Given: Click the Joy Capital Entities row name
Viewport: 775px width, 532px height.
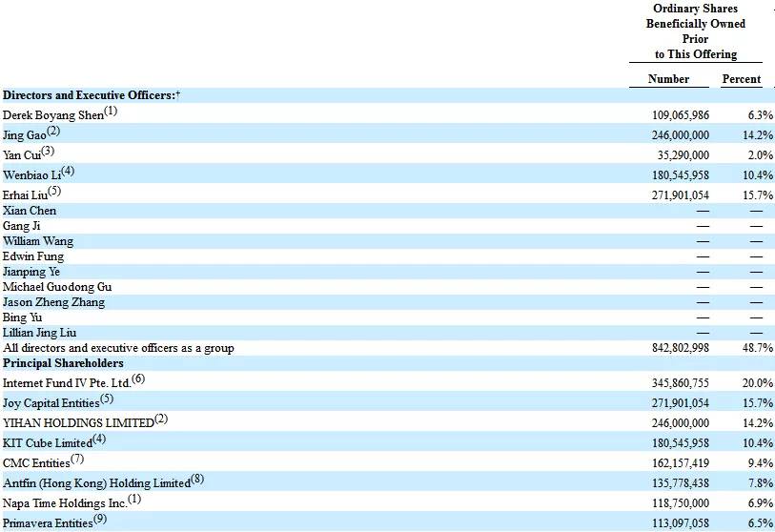Looking at the screenshot, I should click(x=51, y=403).
